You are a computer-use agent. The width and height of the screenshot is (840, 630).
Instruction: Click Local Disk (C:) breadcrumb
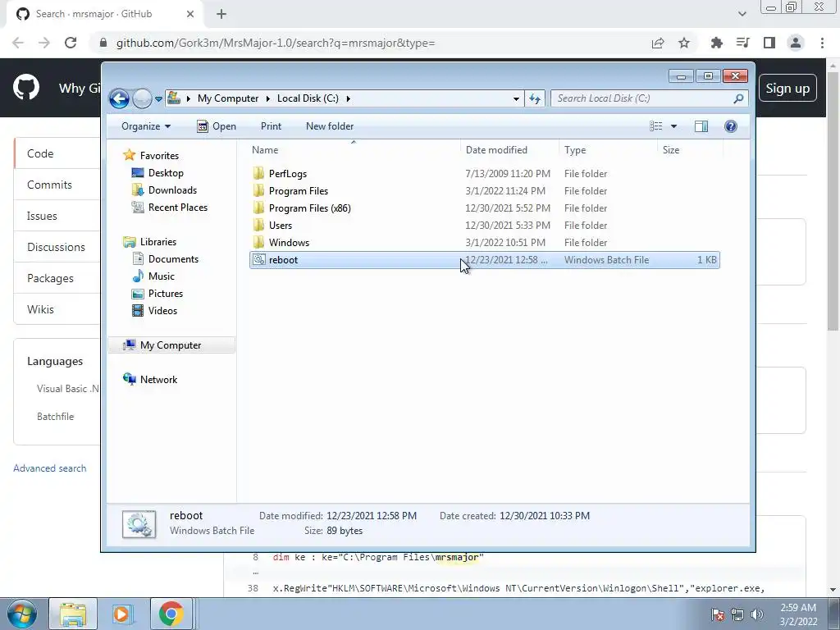pyautogui.click(x=308, y=98)
